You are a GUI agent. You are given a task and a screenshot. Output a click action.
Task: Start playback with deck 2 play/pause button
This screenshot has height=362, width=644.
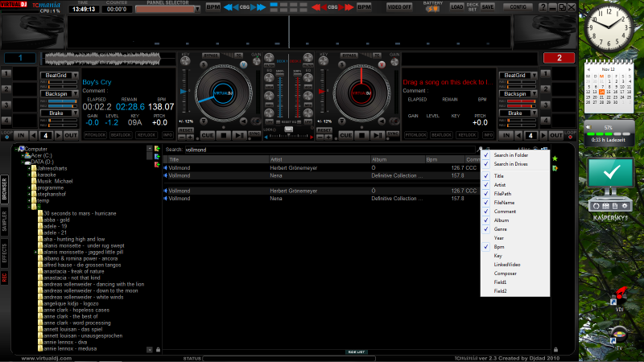(377, 135)
